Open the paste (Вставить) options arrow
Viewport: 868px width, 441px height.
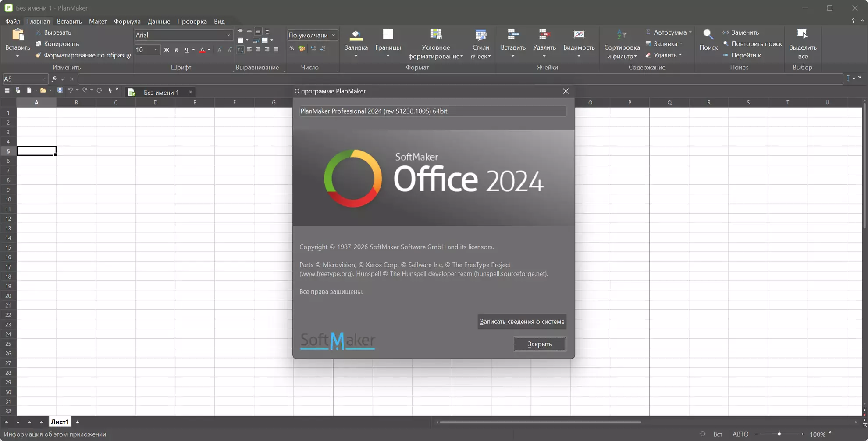point(18,56)
